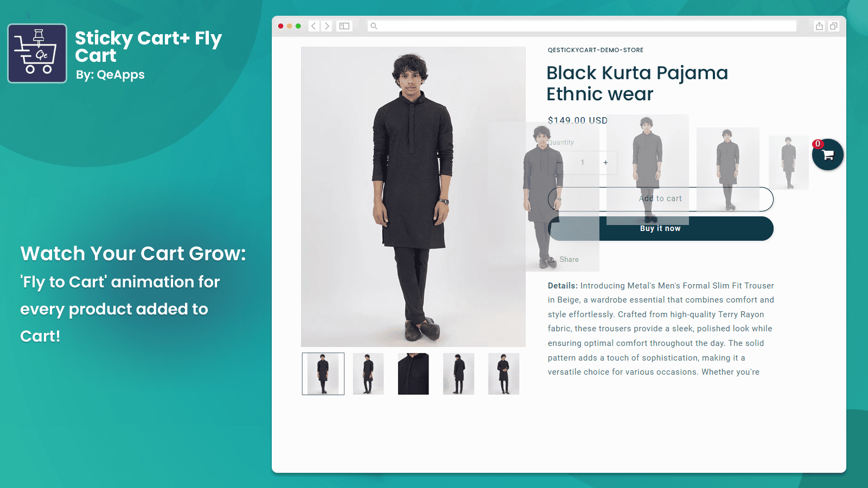Click the browser share icon

coord(819,26)
